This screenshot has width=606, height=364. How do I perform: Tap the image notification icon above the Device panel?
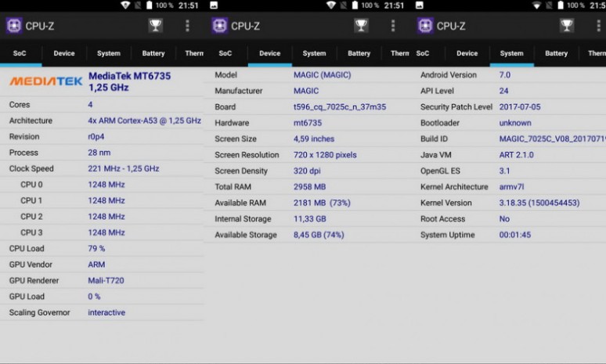click(x=213, y=5)
